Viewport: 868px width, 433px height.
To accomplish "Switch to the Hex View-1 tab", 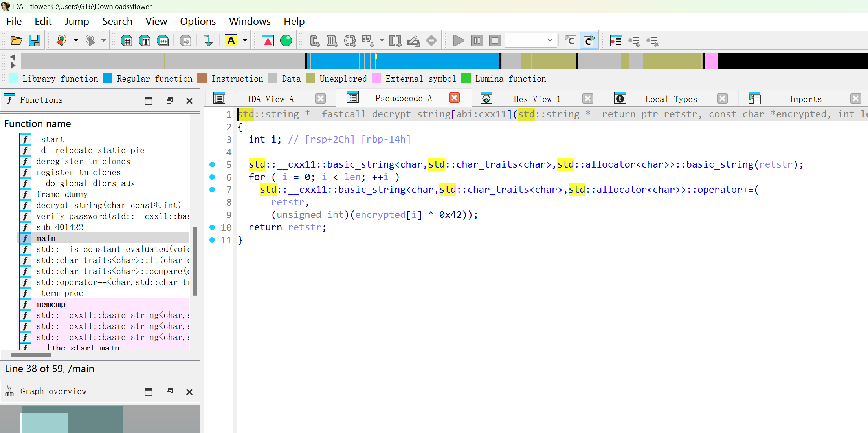I will pyautogui.click(x=537, y=99).
